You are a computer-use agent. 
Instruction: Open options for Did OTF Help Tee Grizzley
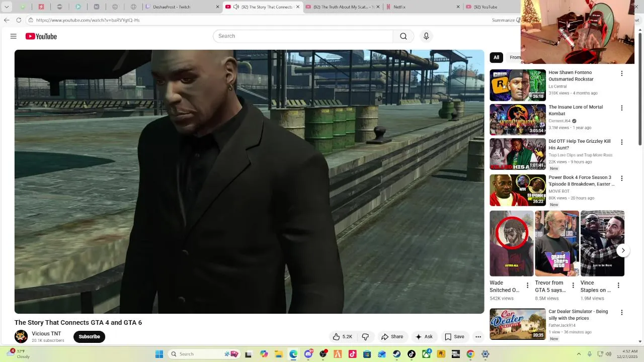622,142
